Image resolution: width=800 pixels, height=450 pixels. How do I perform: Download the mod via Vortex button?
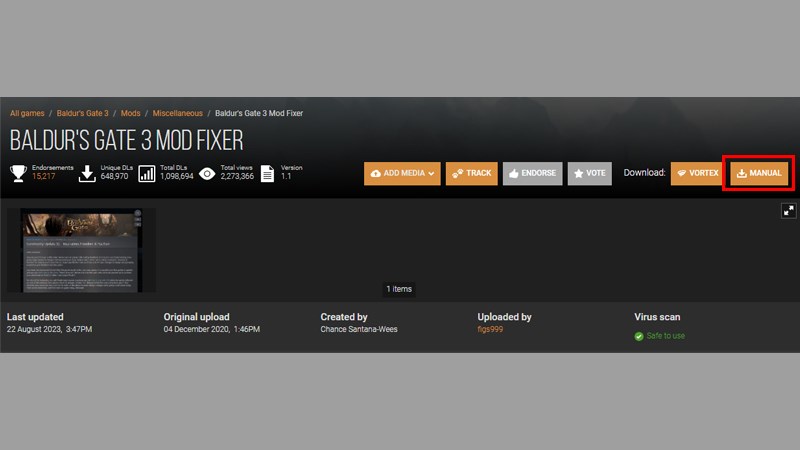(696, 173)
